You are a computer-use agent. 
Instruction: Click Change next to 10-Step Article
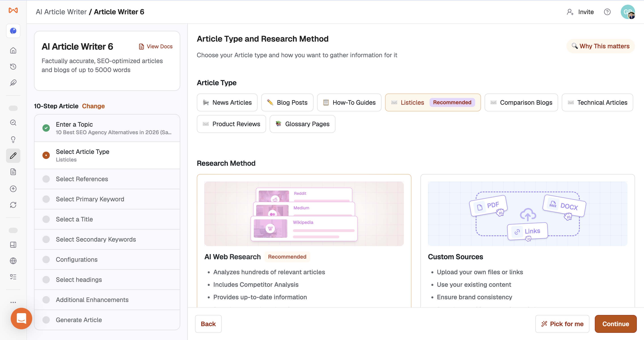[x=93, y=106]
